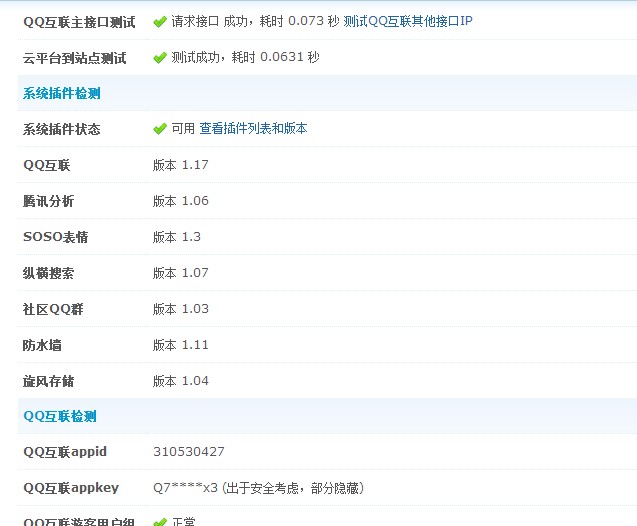637x526 pixels.
Task: Click the QQ互联appkey label
Action: (71, 487)
